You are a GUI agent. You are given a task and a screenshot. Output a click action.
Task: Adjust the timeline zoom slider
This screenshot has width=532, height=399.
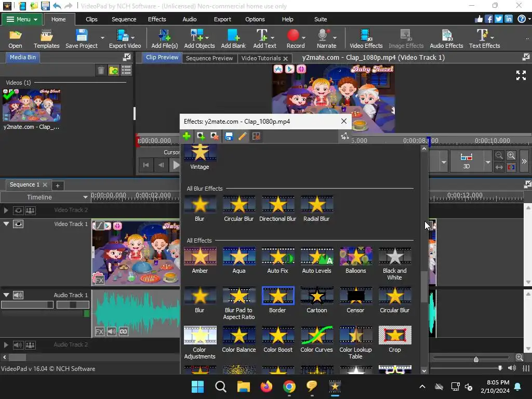pos(476,359)
